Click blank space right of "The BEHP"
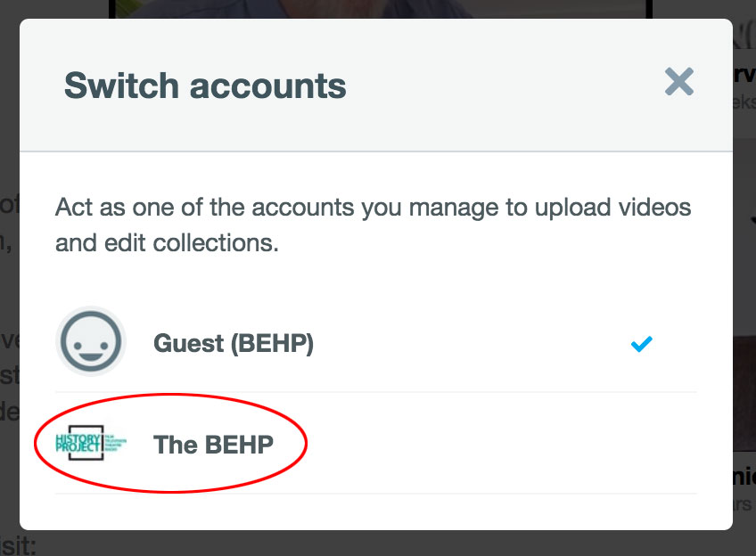 coord(499,444)
